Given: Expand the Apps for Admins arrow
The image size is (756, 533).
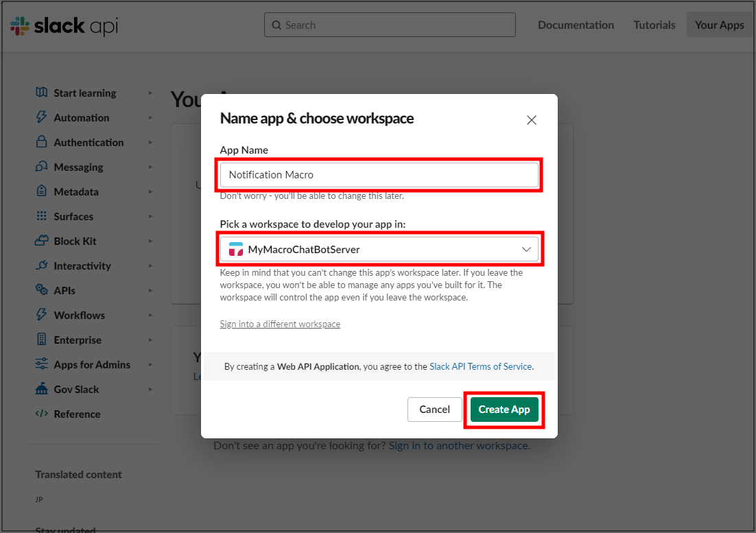Looking at the screenshot, I should pos(150,364).
